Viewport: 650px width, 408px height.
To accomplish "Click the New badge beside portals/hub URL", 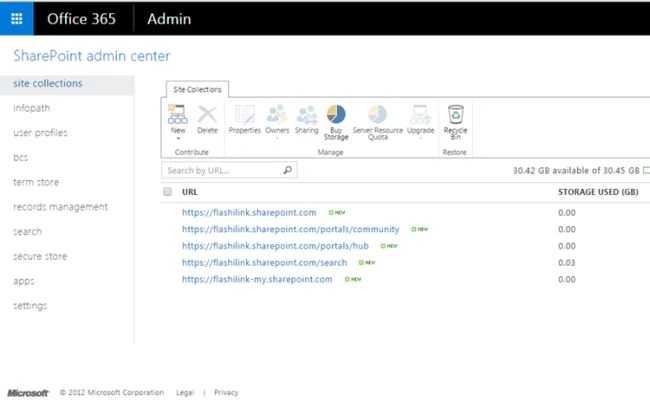I will [389, 246].
